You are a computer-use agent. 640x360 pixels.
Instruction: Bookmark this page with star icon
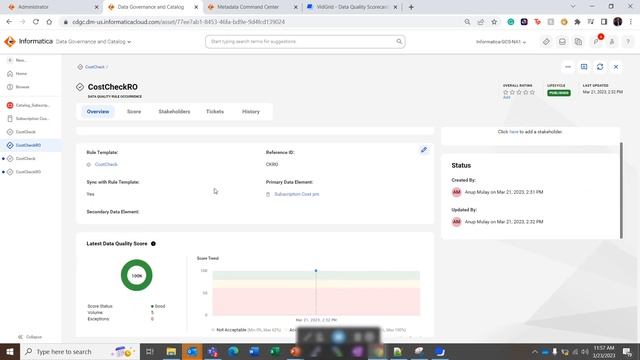494,22
